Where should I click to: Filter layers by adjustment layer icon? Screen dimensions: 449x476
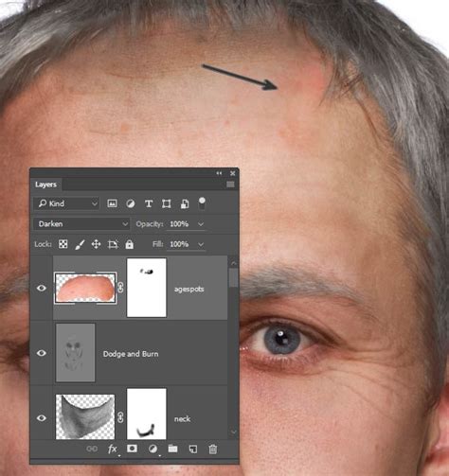130,203
